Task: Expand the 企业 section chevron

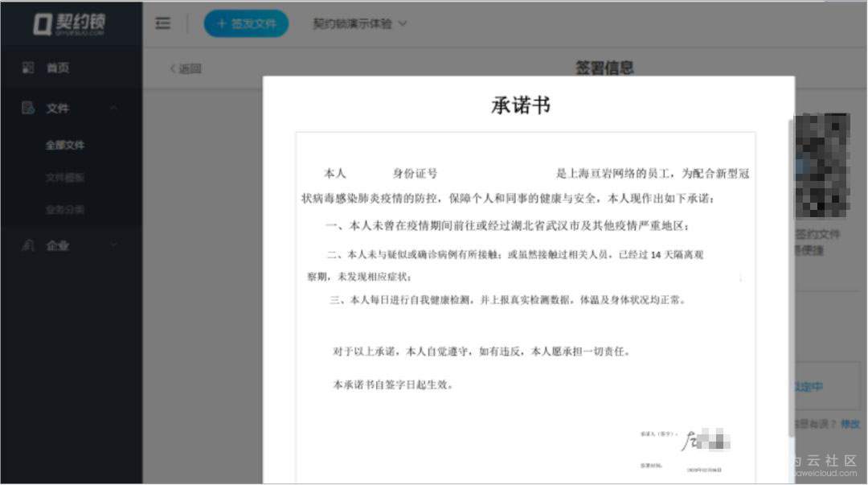Action: pos(113,245)
